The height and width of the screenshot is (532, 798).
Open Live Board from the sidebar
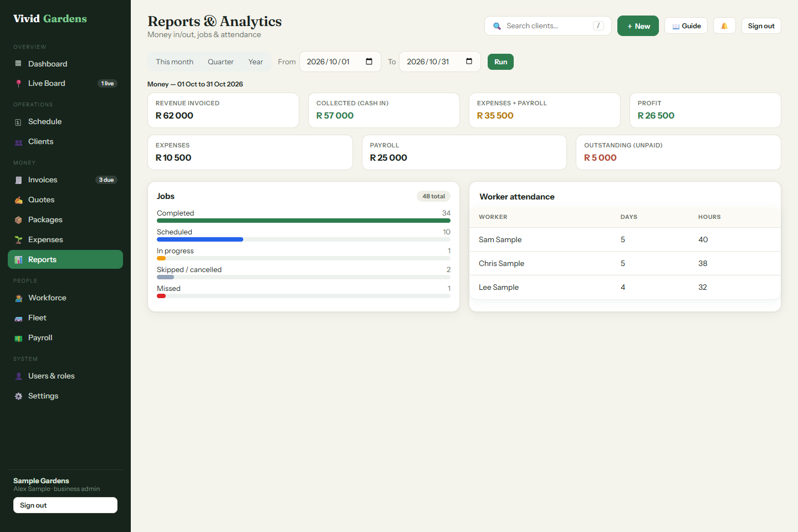65,83
